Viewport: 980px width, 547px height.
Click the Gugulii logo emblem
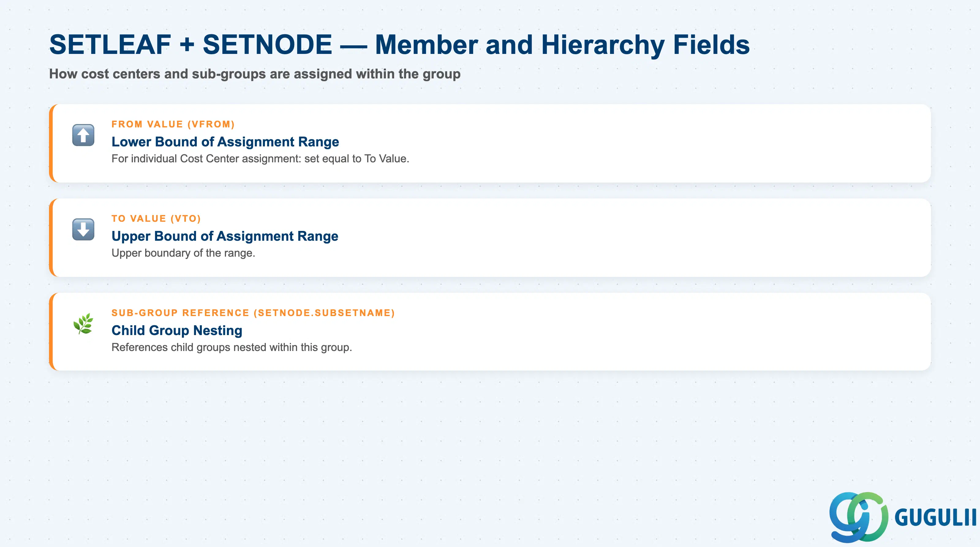click(x=859, y=517)
